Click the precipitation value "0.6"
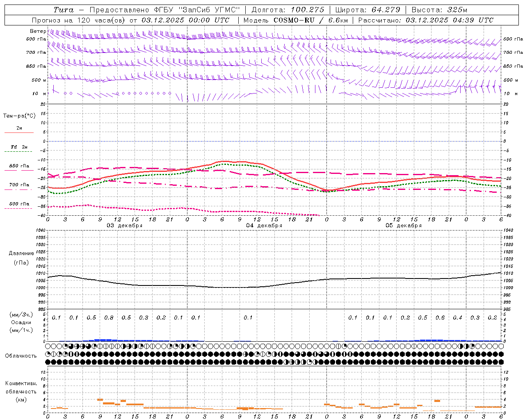This screenshot has width=525, height=420. [x=440, y=318]
